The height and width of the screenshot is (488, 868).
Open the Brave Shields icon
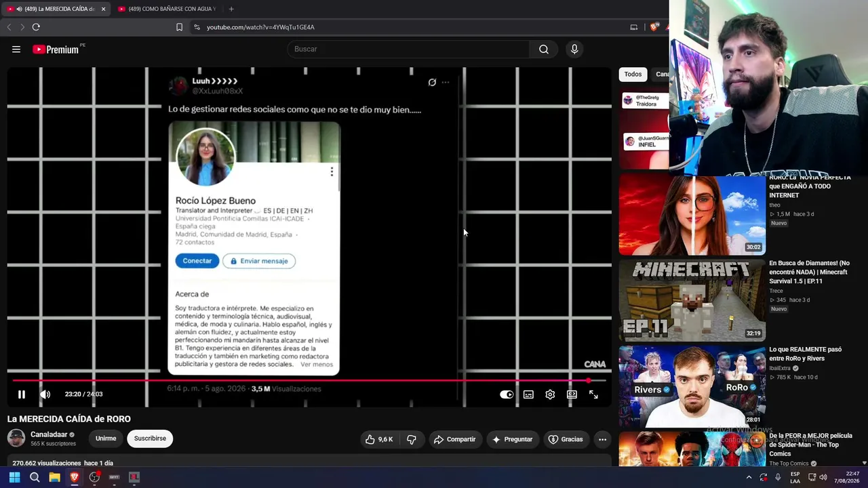(x=654, y=27)
